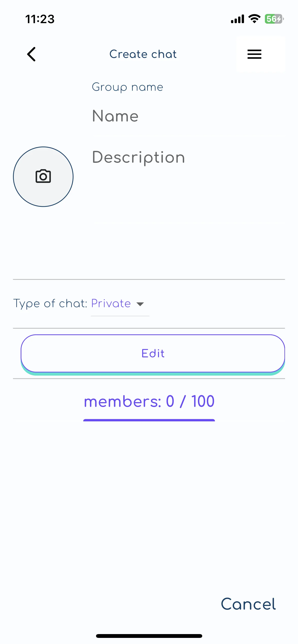Tap the battery indicator icon

click(x=274, y=19)
